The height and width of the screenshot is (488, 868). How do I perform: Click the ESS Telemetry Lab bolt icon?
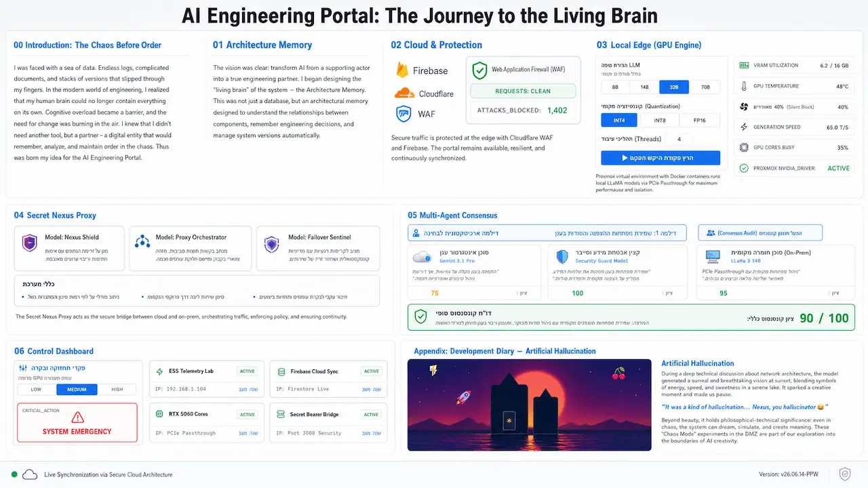(159, 371)
